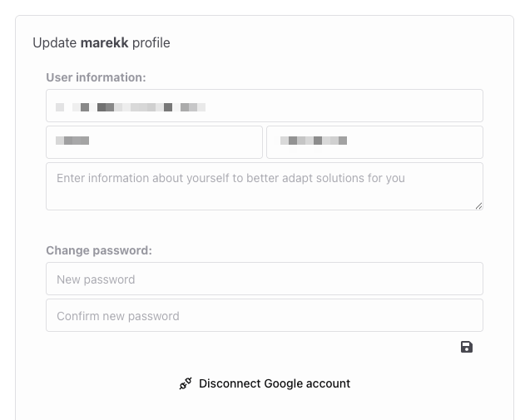
Task: Click the bold marekk username text
Action: pos(104,42)
